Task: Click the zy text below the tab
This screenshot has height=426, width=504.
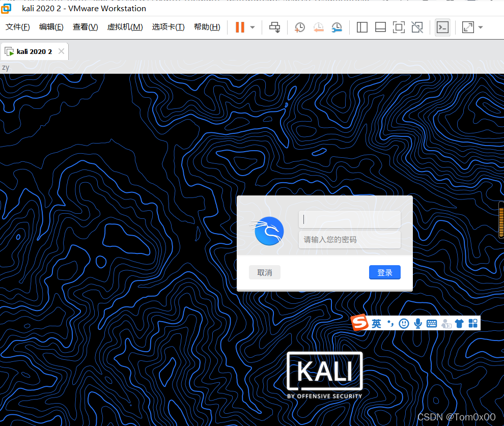Action: click(6, 68)
